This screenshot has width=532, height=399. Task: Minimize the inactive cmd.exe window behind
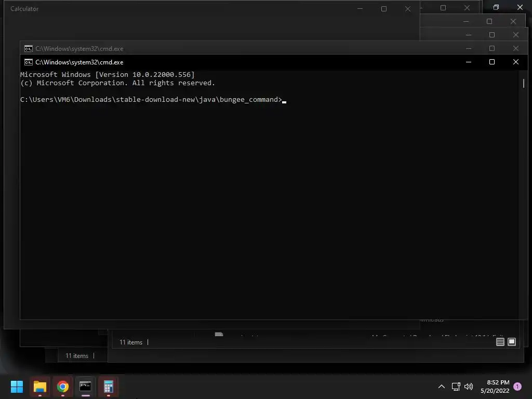pyautogui.click(x=469, y=48)
